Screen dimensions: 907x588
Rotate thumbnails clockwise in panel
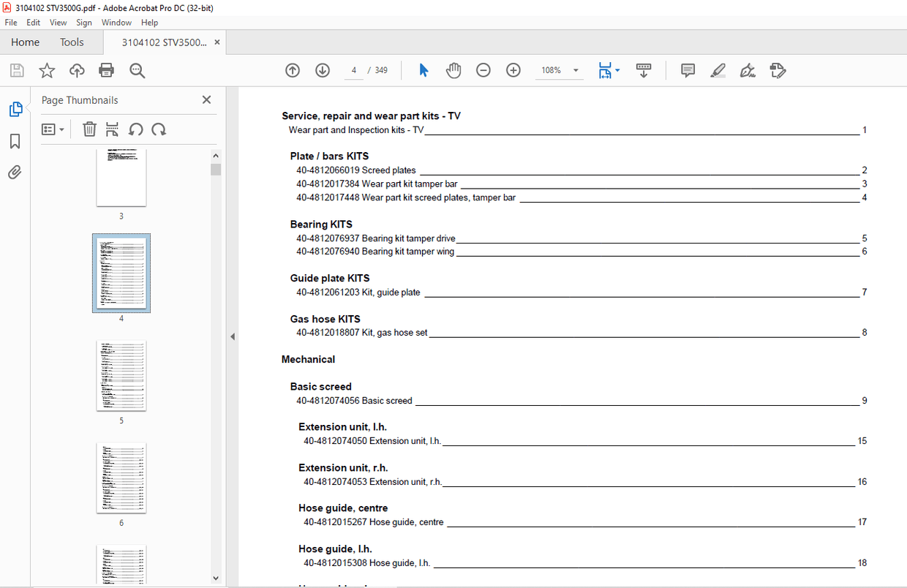[159, 129]
